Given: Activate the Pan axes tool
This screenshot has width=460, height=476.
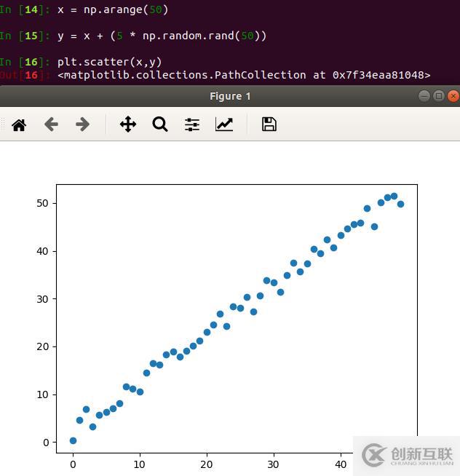Looking at the screenshot, I should (128, 124).
